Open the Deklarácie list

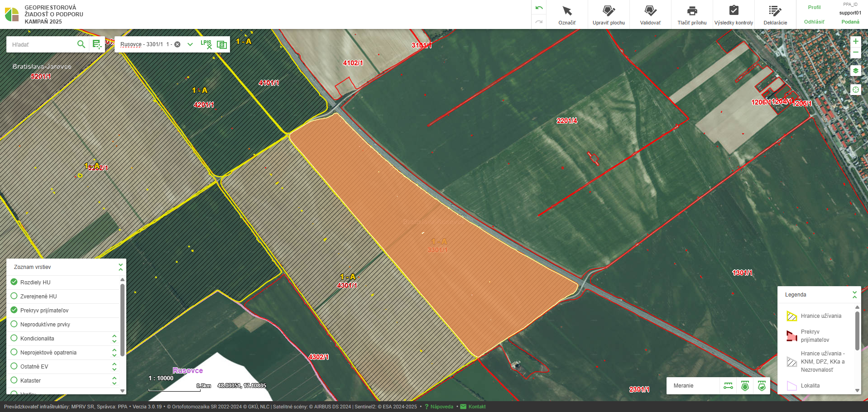(775, 15)
